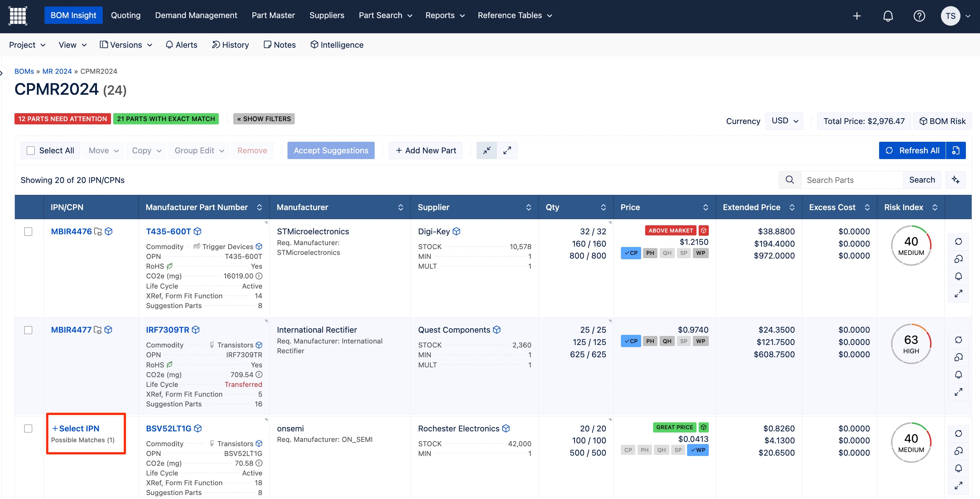The width and height of the screenshot is (980, 499).
Task: Open the MR 2024 breadcrumb link
Action: tap(57, 71)
